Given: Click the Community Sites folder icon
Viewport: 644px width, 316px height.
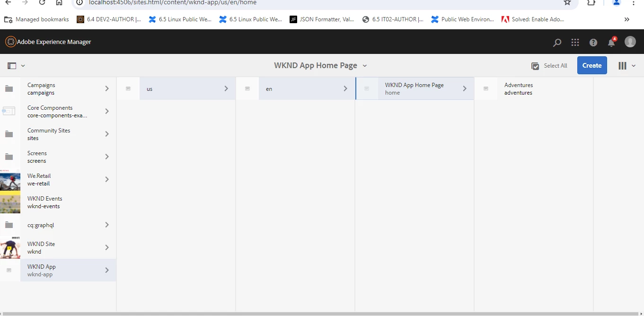Looking at the screenshot, I should 9,134.
